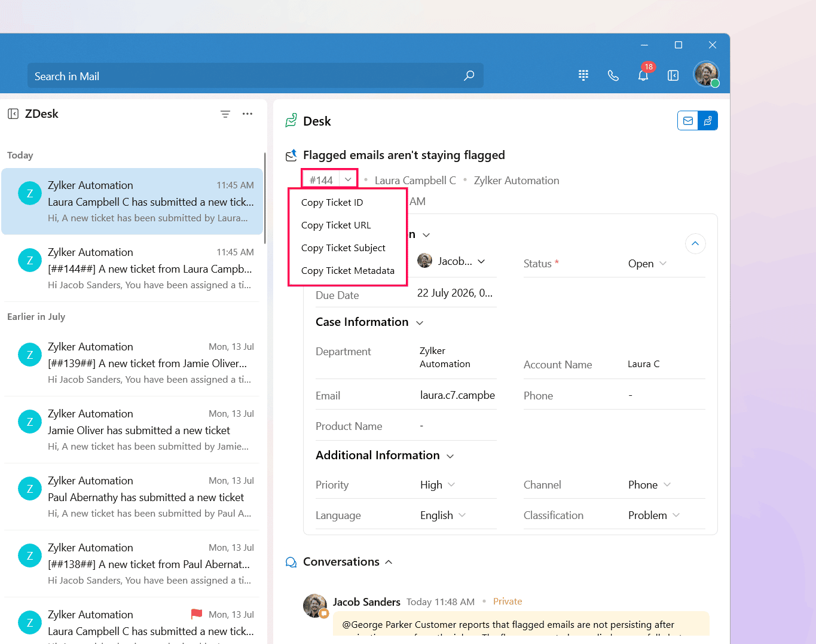
Task: Open 'Paul Abernathy has submitted a new ticket'
Action: coord(132,497)
